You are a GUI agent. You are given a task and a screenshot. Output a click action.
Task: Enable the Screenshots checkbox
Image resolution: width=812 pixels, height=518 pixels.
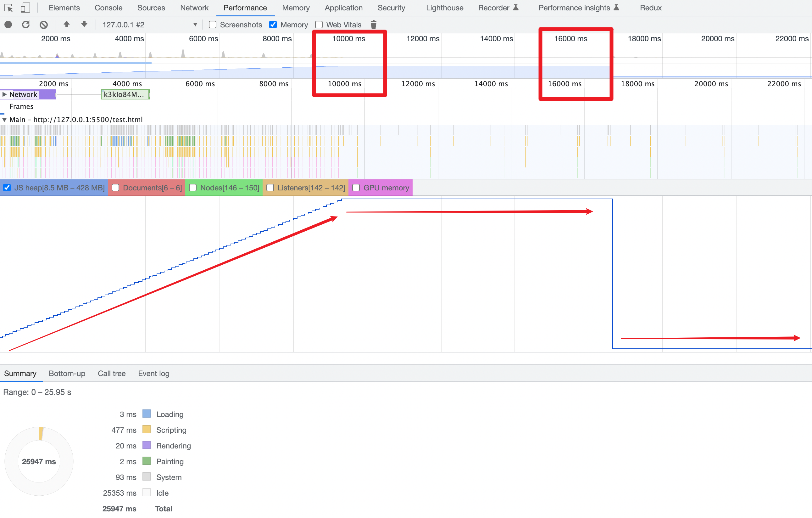tap(213, 25)
